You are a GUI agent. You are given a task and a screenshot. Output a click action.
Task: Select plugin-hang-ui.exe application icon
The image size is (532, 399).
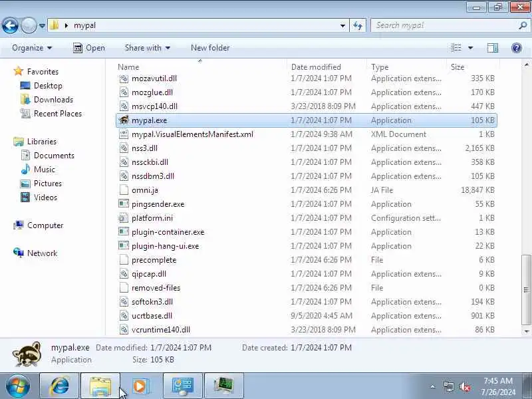124,245
